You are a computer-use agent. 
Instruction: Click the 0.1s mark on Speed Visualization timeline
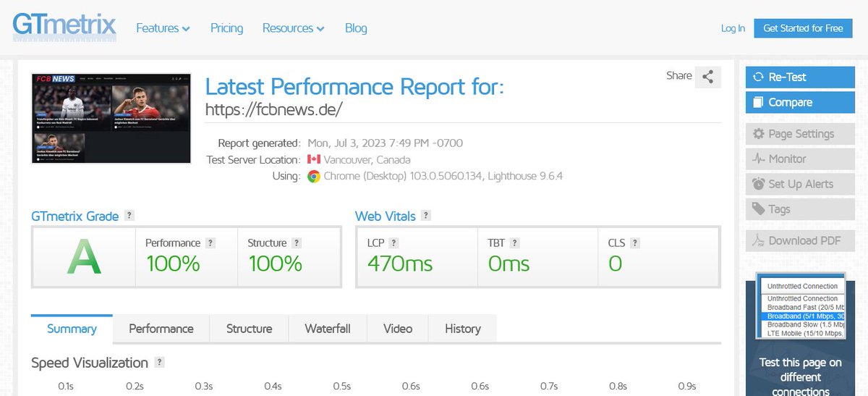[66, 387]
